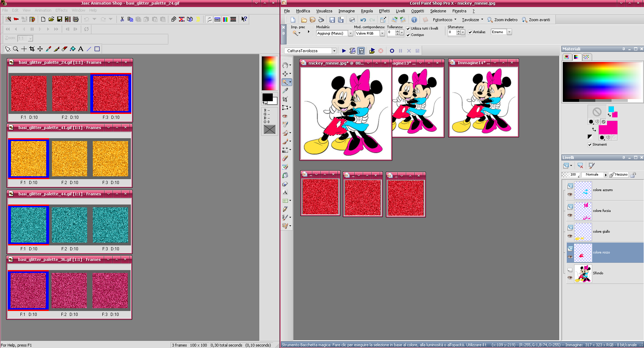Screen dimensions: 644x348
Task: Open the 'Valore RGB' match mode dropdown
Action: click(x=382, y=33)
